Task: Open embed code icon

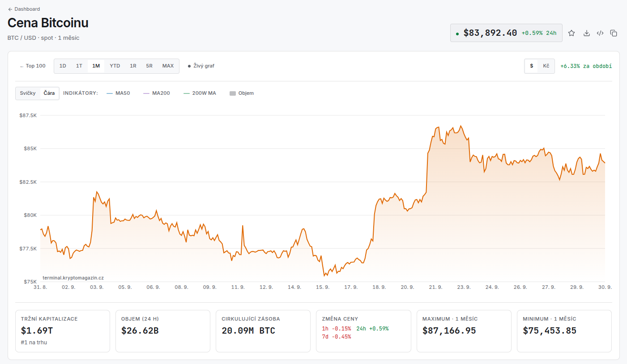Action: pyautogui.click(x=601, y=33)
